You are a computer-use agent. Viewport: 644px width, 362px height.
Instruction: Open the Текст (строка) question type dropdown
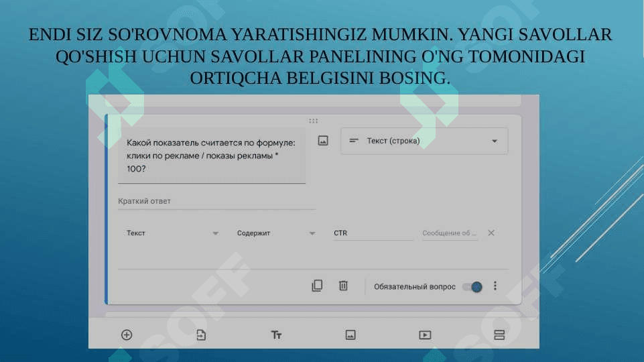point(424,141)
